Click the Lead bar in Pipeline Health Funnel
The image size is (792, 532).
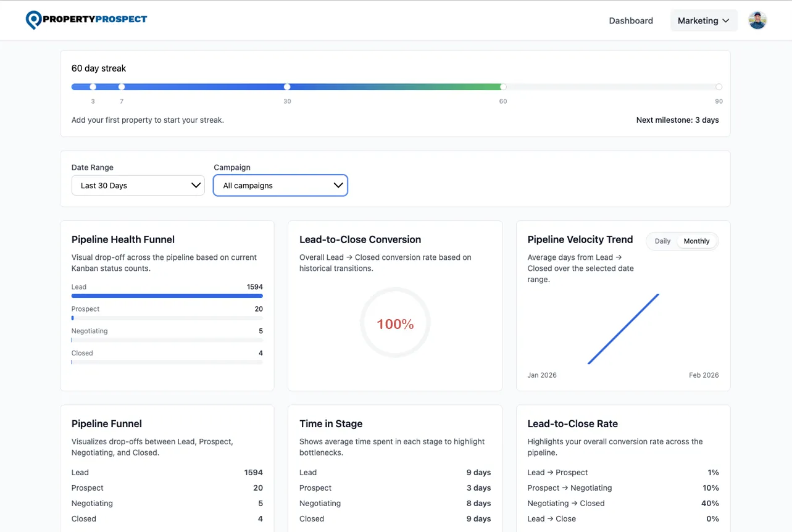tap(167, 296)
